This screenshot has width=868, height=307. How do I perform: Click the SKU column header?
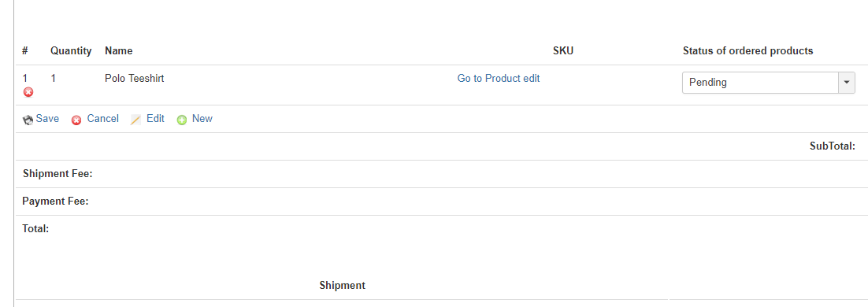[x=563, y=51]
